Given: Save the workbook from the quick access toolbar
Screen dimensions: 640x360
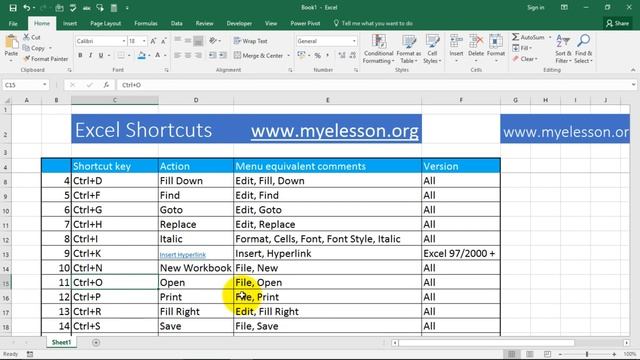Looking at the screenshot, I should tap(13, 7).
